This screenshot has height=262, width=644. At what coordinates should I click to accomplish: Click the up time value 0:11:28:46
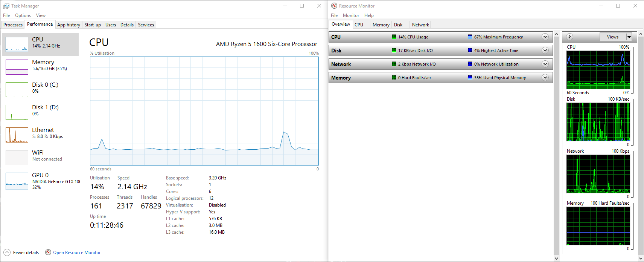click(x=107, y=225)
